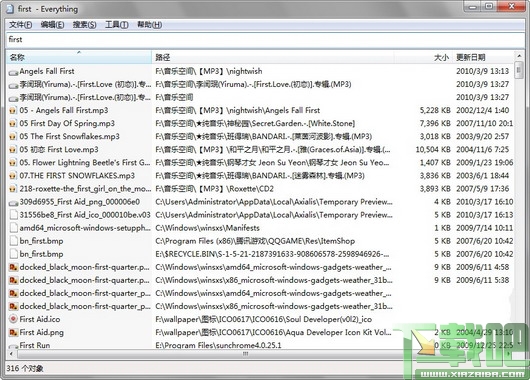Click the date 2009/7/14 10:11
This screenshot has height=380, width=530.
[484, 228]
